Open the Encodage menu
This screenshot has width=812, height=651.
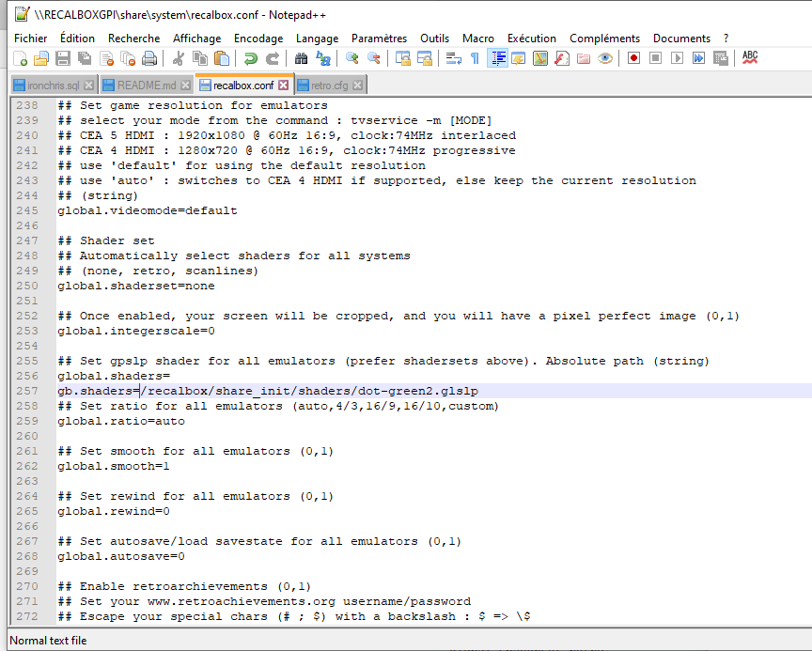tap(258, 39)
